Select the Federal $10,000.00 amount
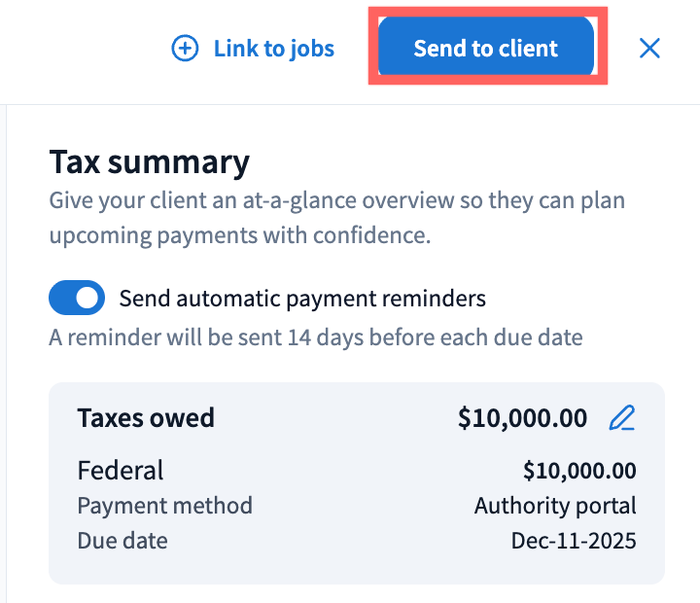 (x=579, y=471)
